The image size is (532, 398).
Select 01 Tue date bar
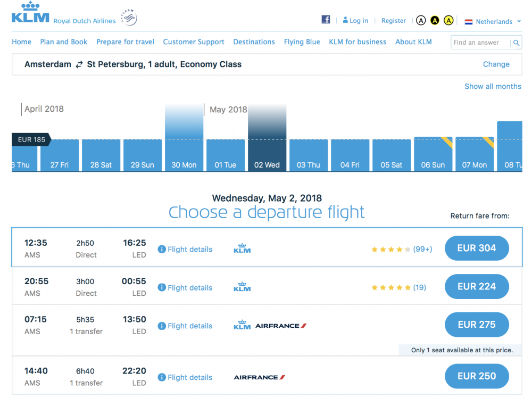point(226,155)
